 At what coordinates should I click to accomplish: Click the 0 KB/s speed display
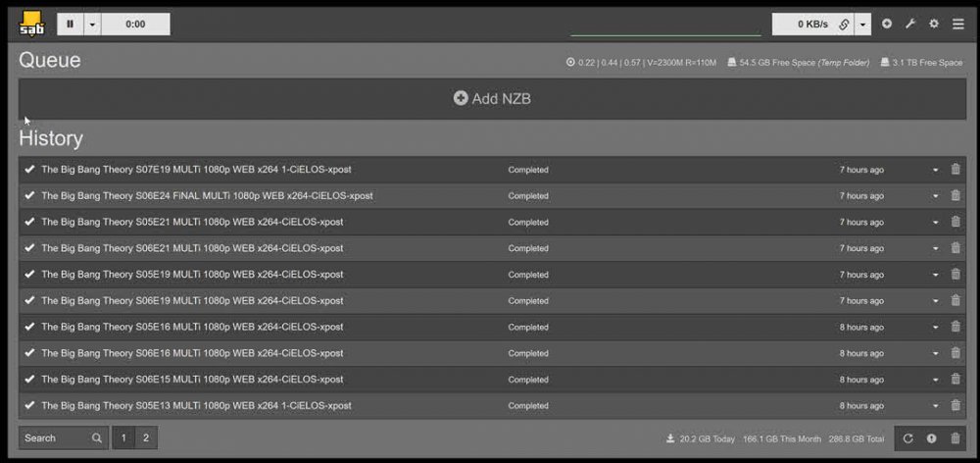tap(812, 25)
